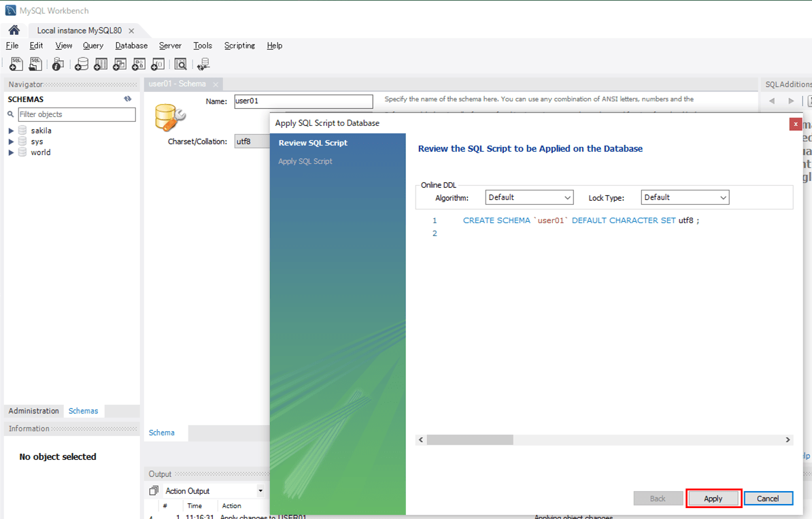Open the Lock Type dropdown
The width and height of the screenshot is (812, 519).
pyautogui.click(x=685, y=197)
